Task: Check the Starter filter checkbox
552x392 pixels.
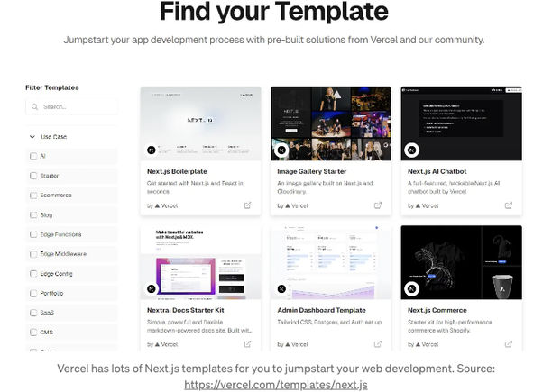Action: tap(33, 176)
